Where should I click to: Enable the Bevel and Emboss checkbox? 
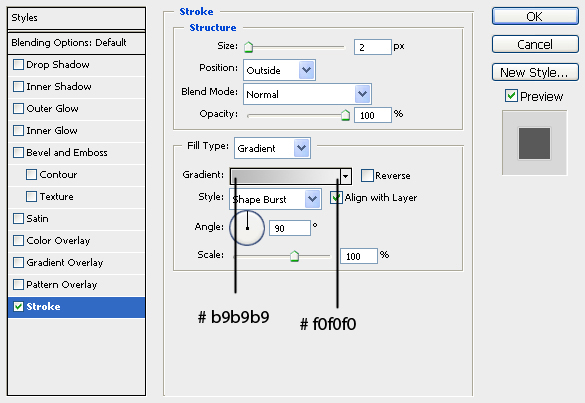pyautogui.click(x=18, y=153)
